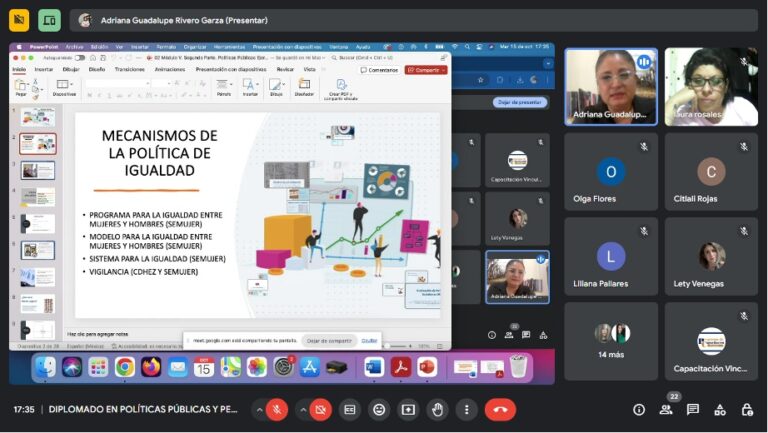Viewport: 768px width, 433px height.
Task: Select the 14 más participants tile
Action: pyautogui.click(x=611, y=341)
